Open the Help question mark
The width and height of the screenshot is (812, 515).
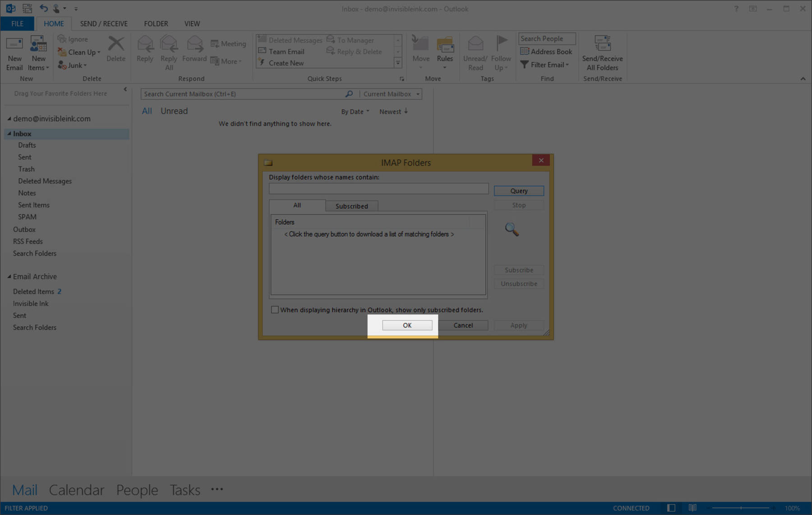click(736, 9)
